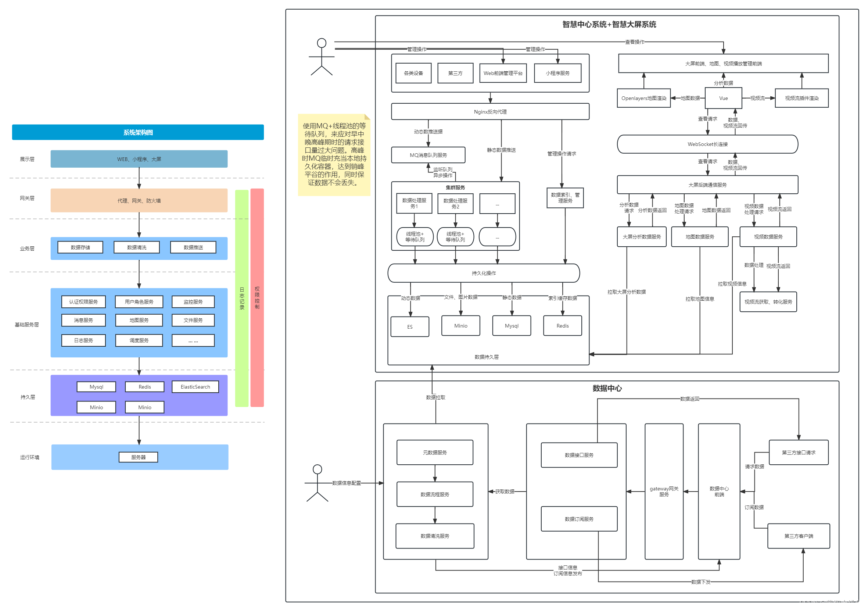This screenshot has height=611, width=868.
Task: Click the 地图数据服务 box
Action: 700,237
